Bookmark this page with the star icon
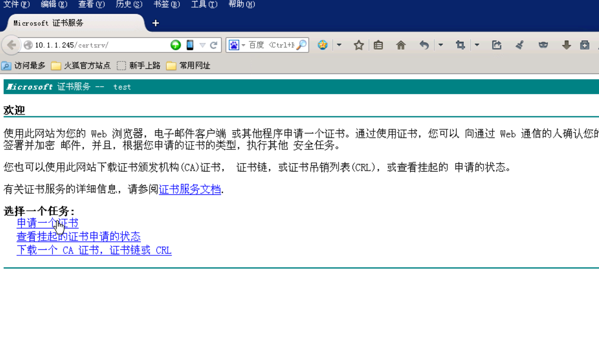 click(x=359, y=45)
